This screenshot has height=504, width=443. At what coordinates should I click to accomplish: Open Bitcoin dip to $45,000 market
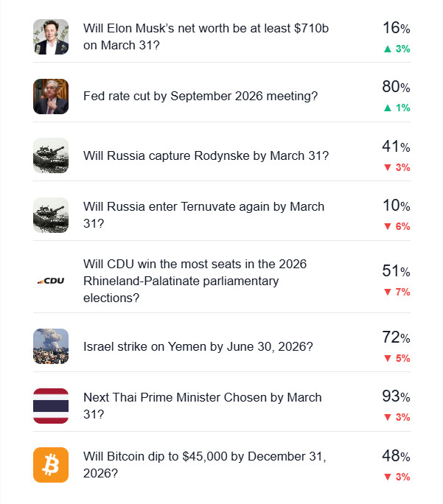pos(204,465)
